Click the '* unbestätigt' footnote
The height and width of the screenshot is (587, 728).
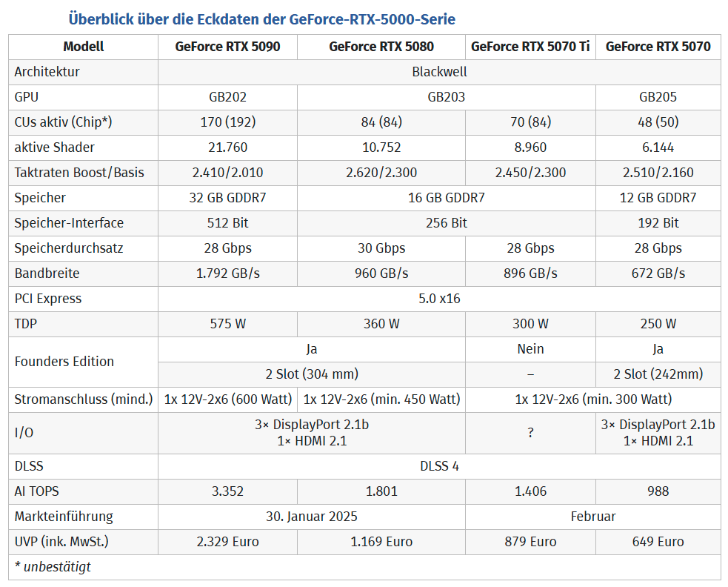pyautogui.click(x=53, y=567)
